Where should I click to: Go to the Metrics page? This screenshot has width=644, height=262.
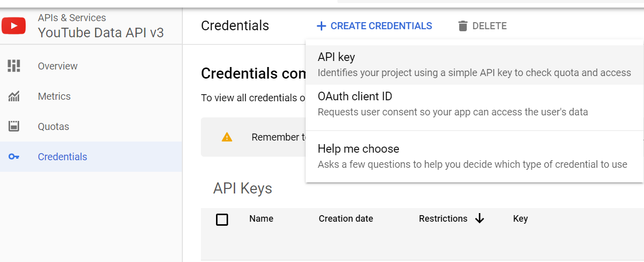tap(54, 96)
